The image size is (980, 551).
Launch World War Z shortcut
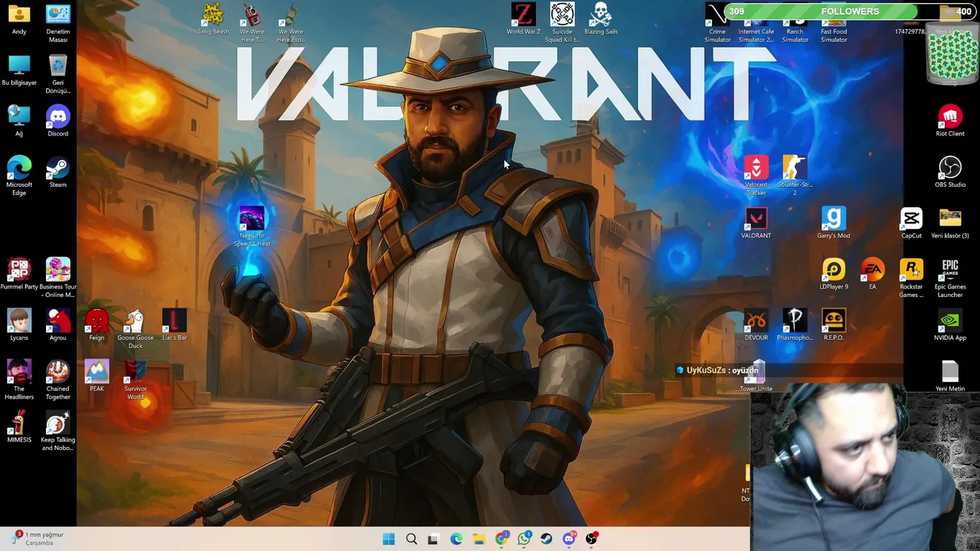click(x=523, y=20)
